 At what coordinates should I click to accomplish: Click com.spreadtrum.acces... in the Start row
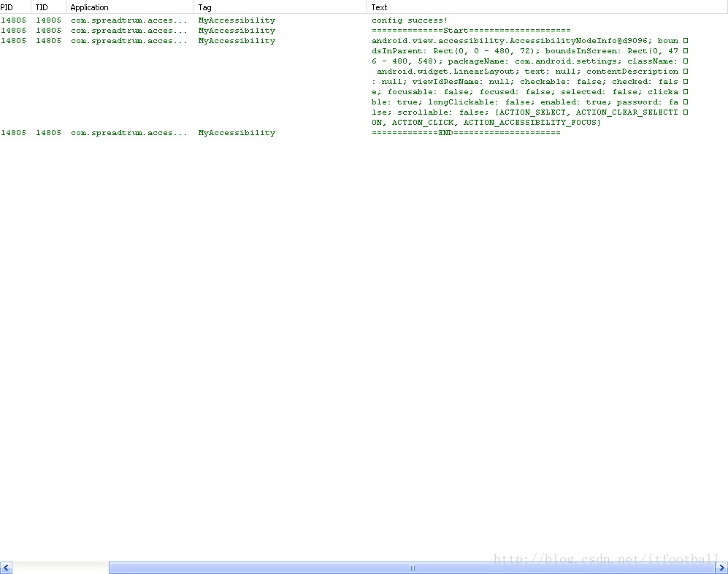point(129,31)
